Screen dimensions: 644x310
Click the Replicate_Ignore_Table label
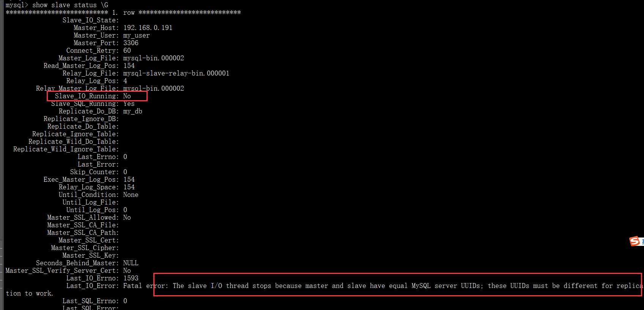[76, 134]
